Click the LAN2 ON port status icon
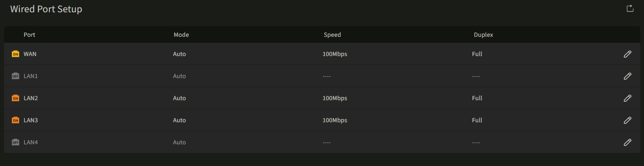Viewport: 644px width, 166px height. [x=15, y=98]
